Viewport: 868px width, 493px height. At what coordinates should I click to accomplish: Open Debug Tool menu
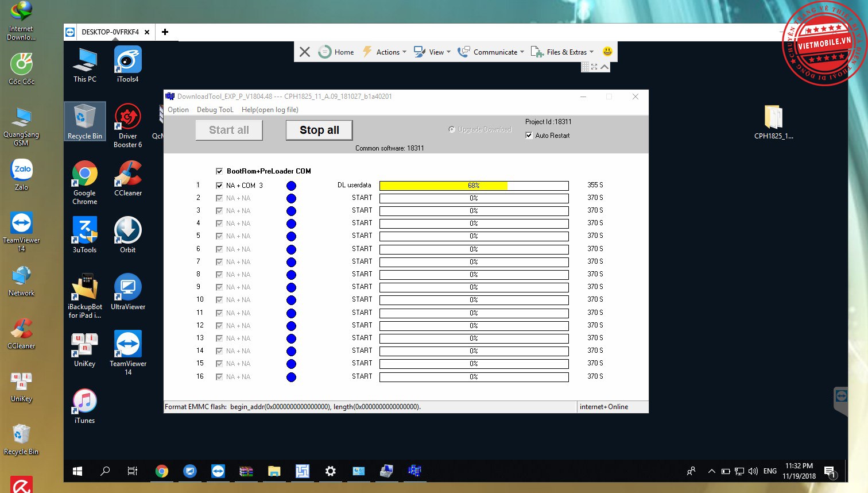(215, 110)
